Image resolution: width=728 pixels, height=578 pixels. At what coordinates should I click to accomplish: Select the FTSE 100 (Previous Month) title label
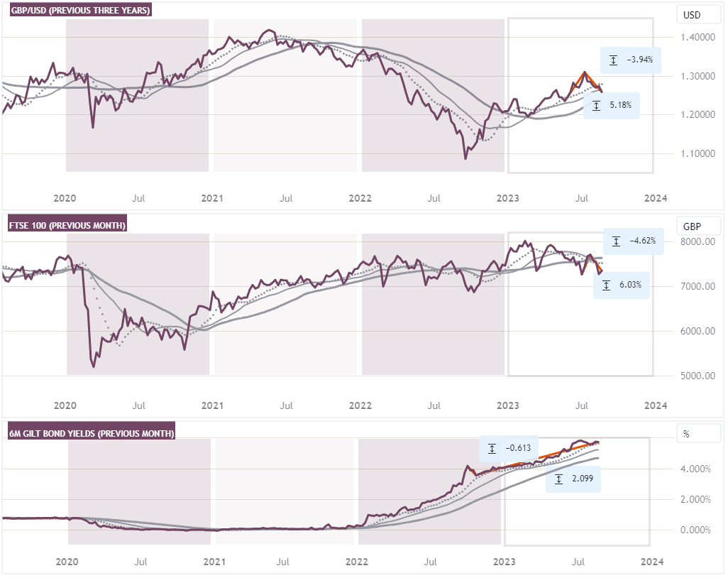(67, 226)
